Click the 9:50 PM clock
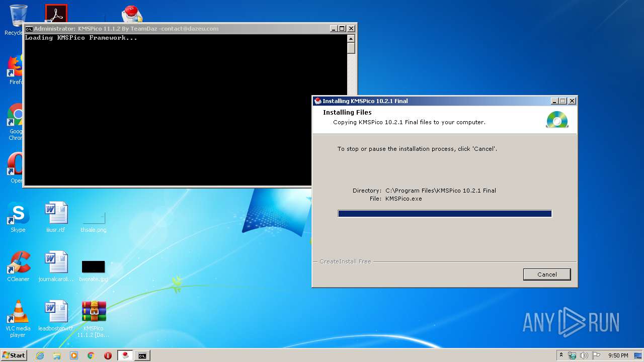Screen dimensions: 644x362 (x=618, y=355)
